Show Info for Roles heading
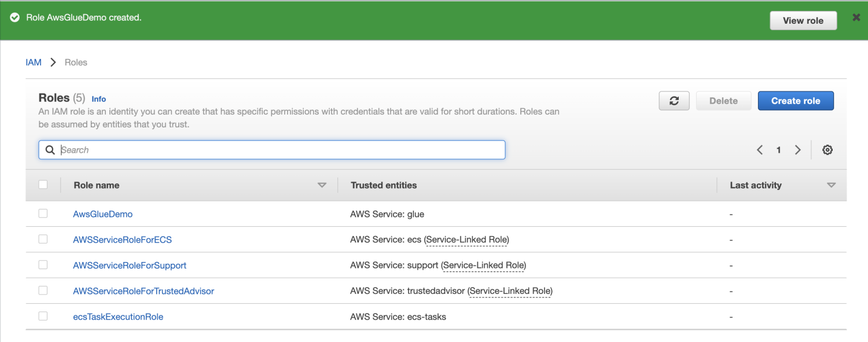Screen dimensions: 868x342 99,99
